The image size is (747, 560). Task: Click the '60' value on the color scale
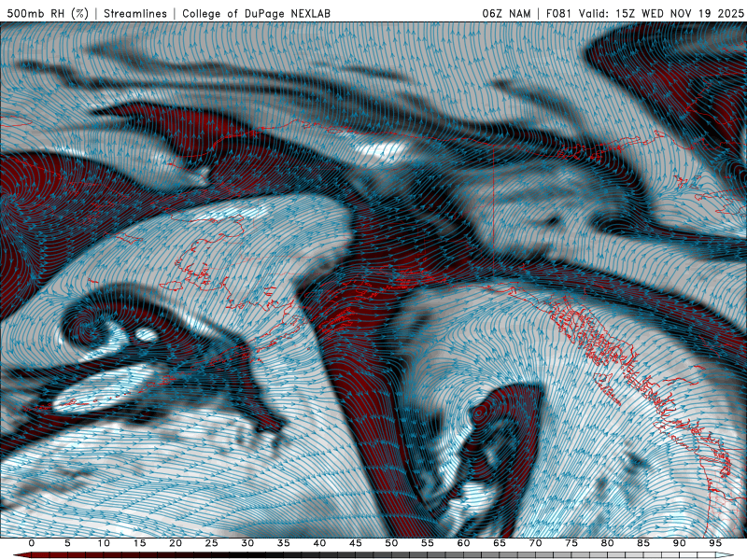tap(463, 543)
